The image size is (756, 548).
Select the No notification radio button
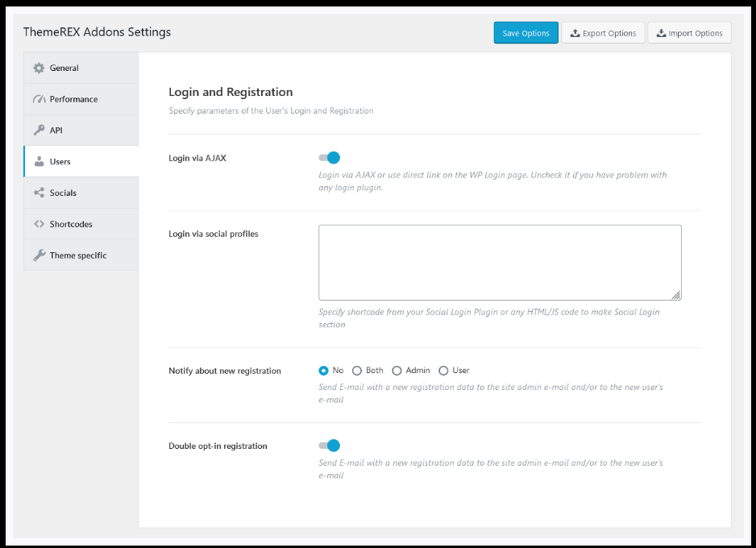(x=323, y=371)
